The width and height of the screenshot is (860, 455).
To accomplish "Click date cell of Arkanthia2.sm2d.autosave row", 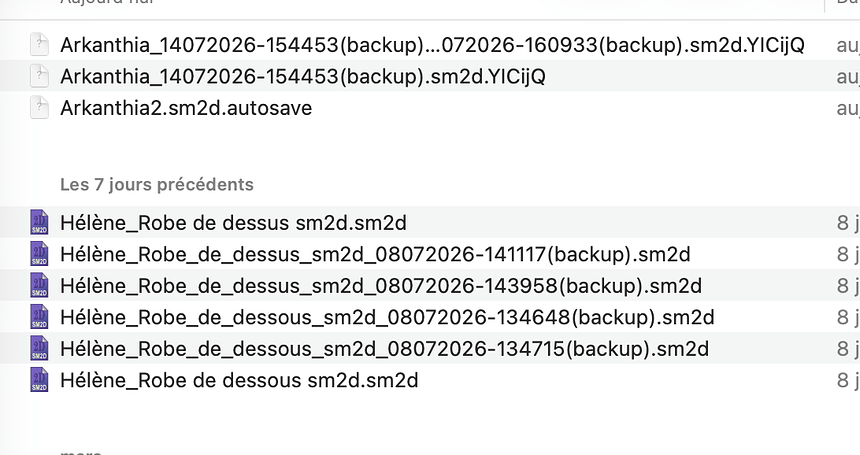I will tap(848, 108).
